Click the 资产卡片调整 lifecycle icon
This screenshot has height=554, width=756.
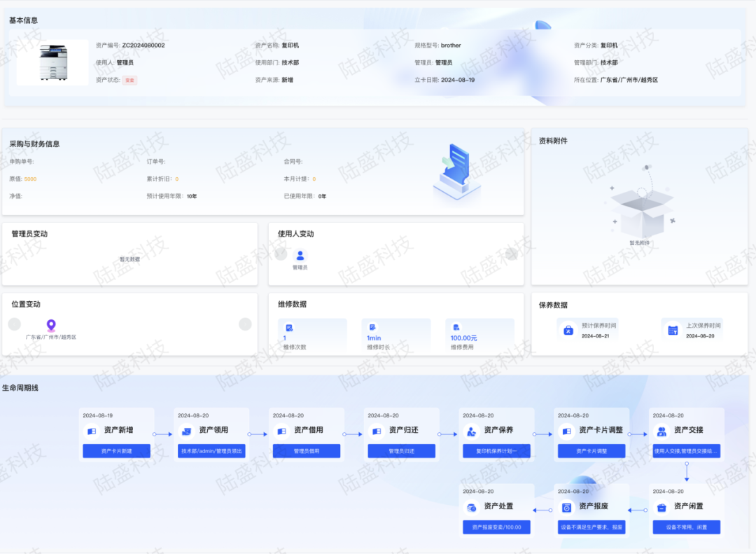tap(566, 431)
